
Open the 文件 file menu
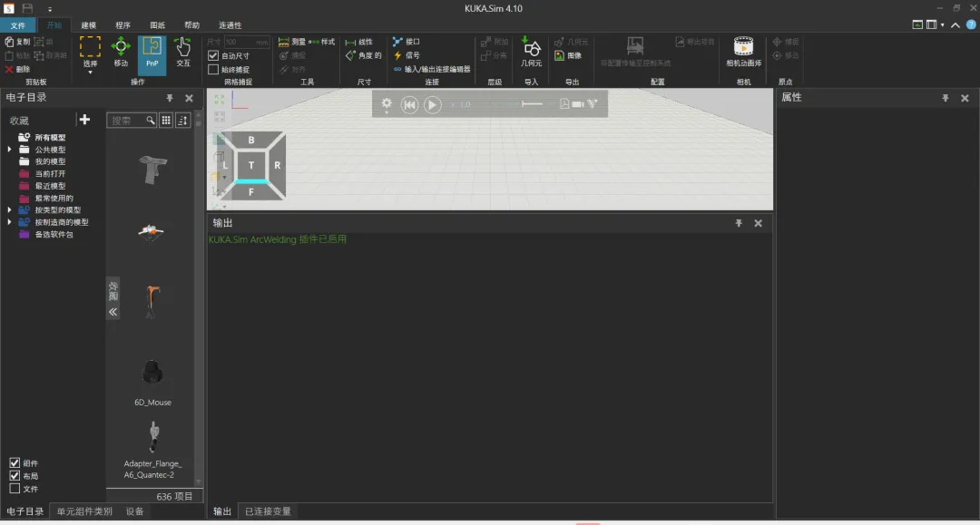pyautogui.click(x=18, y=25)
